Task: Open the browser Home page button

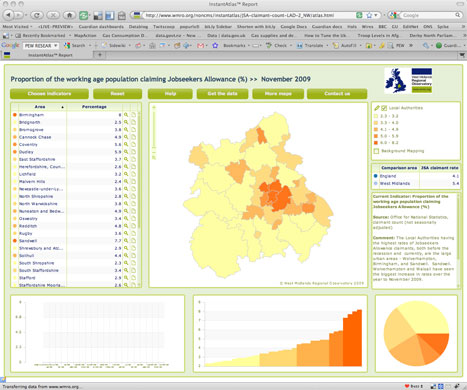Action: 69,15
